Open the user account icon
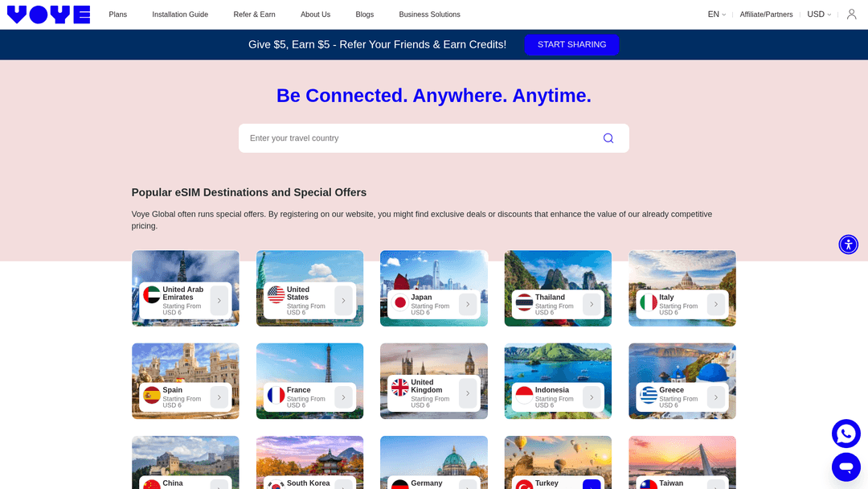 [851, 14]
